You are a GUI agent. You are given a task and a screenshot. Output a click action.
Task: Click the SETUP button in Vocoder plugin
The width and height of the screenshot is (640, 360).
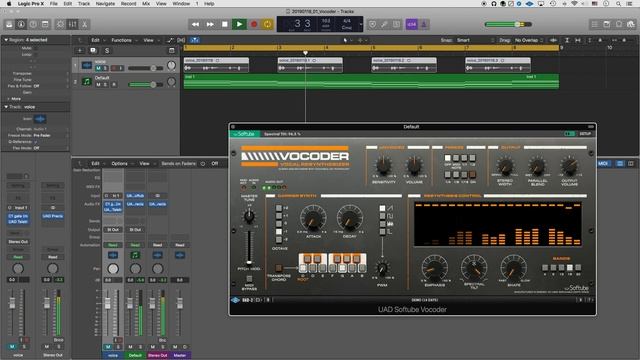pyautogui.click(x=585, y=133)
